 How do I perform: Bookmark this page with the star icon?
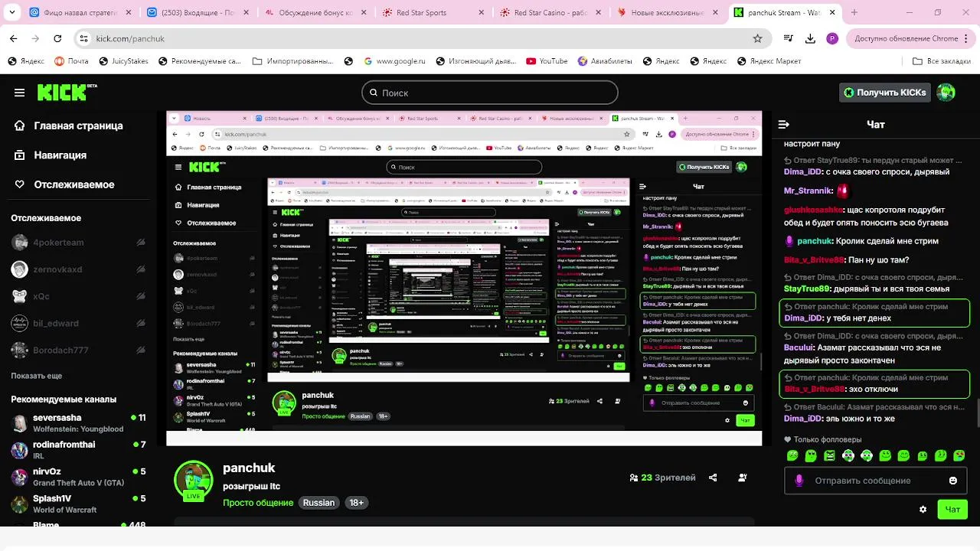(757, 38)
